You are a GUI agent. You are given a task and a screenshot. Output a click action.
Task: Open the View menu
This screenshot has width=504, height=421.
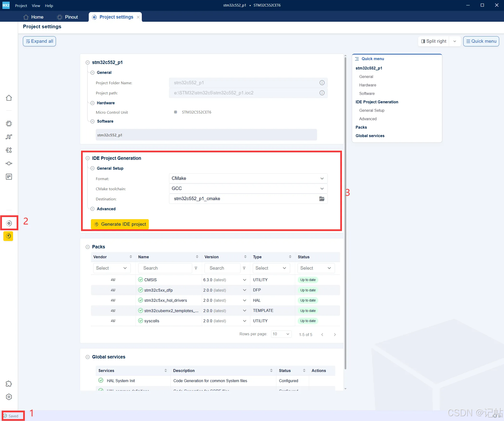click(36, 6)
